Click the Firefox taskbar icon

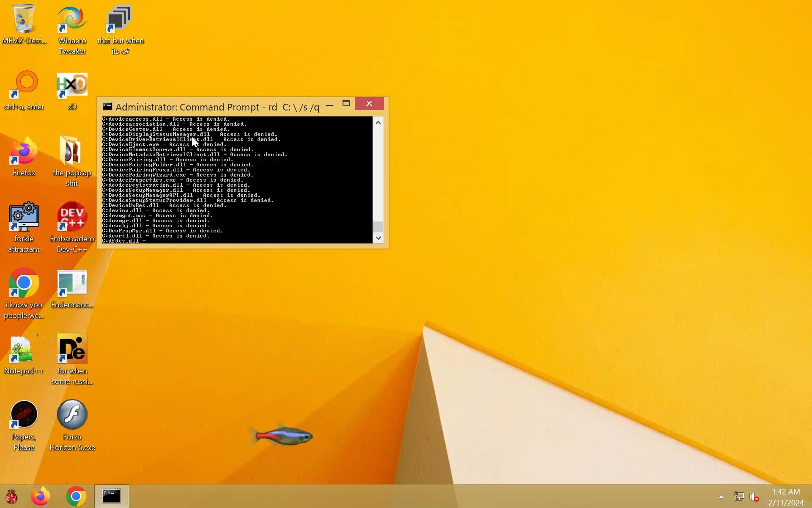[41, 496]
